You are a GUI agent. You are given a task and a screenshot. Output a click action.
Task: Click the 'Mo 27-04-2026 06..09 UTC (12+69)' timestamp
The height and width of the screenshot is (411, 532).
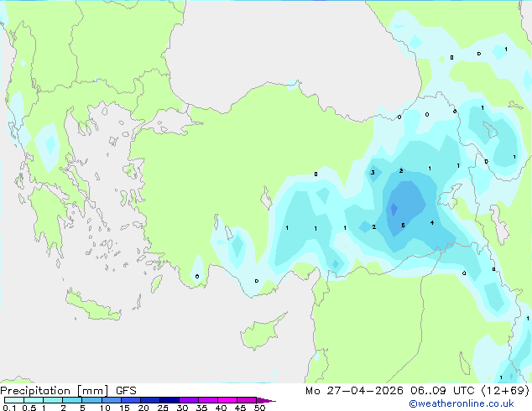pyautogui.click(x=417, y=391)
